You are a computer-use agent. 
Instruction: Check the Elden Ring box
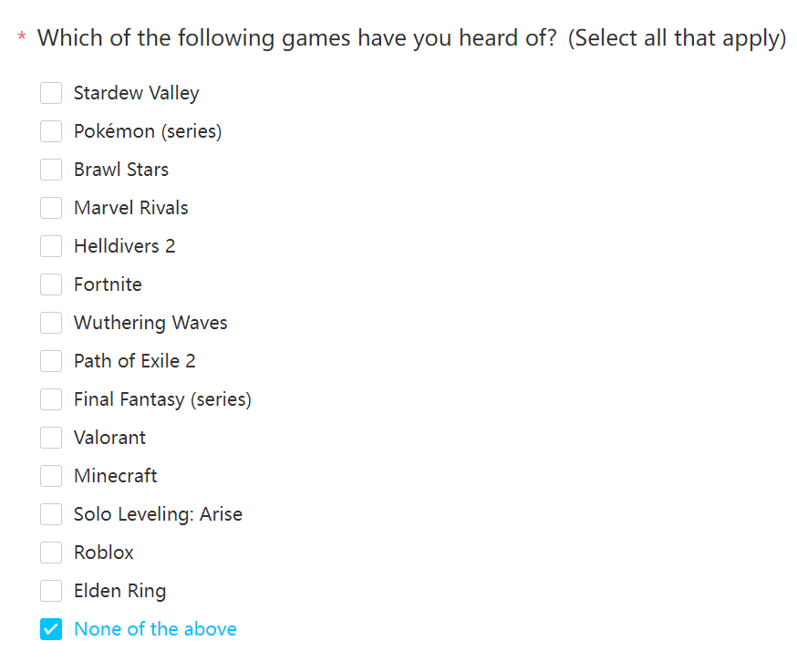51,591
